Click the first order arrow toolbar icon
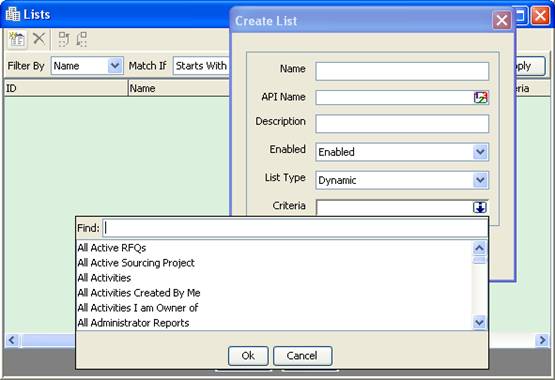Viewport: 555px width, 380px height. click(x=64, y=39)
